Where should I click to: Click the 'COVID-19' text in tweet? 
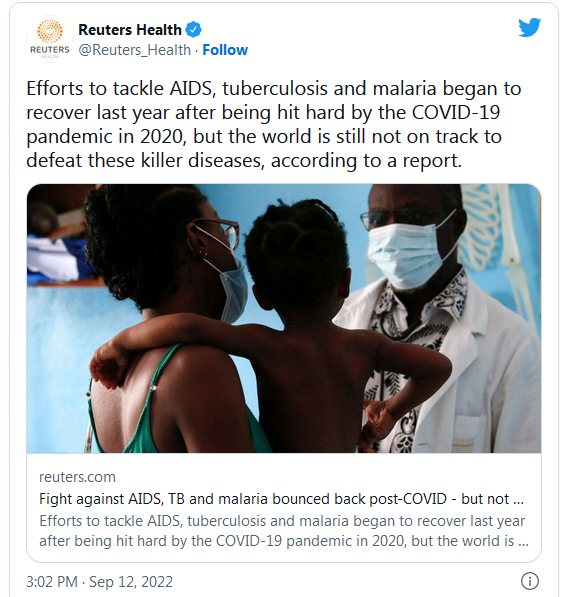tap(456, 112)
